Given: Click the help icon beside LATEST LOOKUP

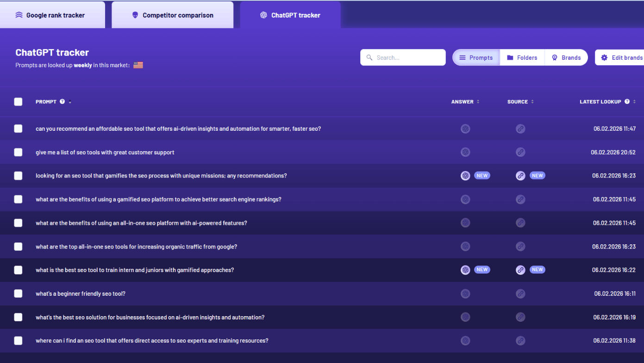Looking at the screenshot, I should [x=627, y=102].
